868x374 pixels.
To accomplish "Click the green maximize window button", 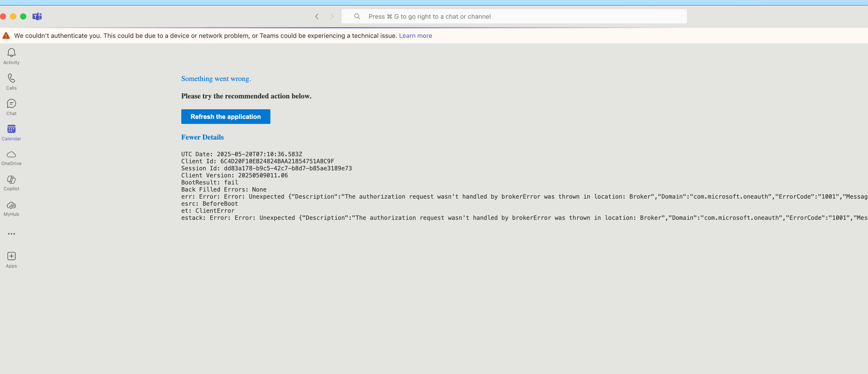I will 23,16.
